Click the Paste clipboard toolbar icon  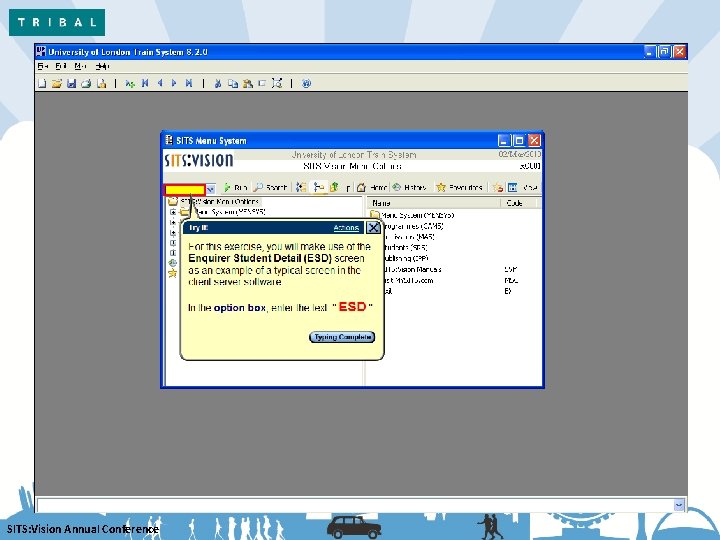(x=248, y=83)
